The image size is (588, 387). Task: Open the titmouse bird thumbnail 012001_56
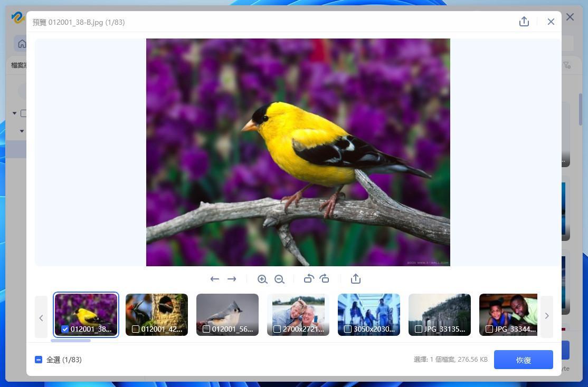pyautogui.click(x=227, y=315)
